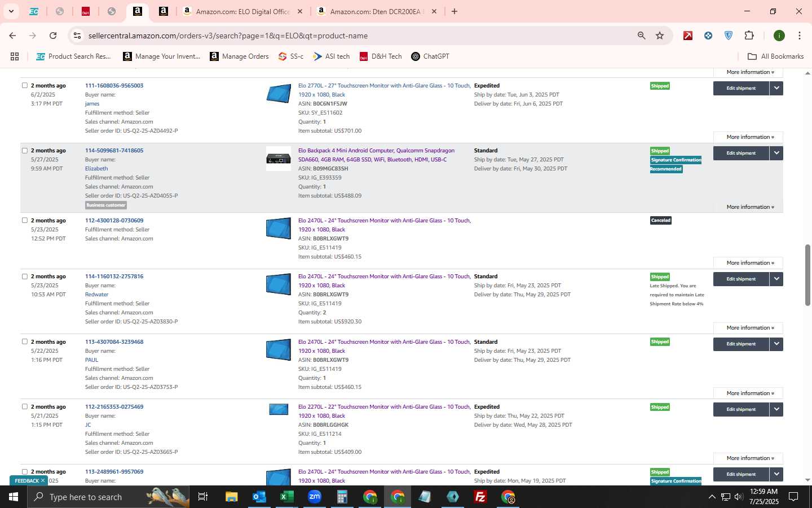Image resolution: width=812 pixels, height=508 pixels.
Task: Open Chrome three-dot menu
Action: [800, 36]
